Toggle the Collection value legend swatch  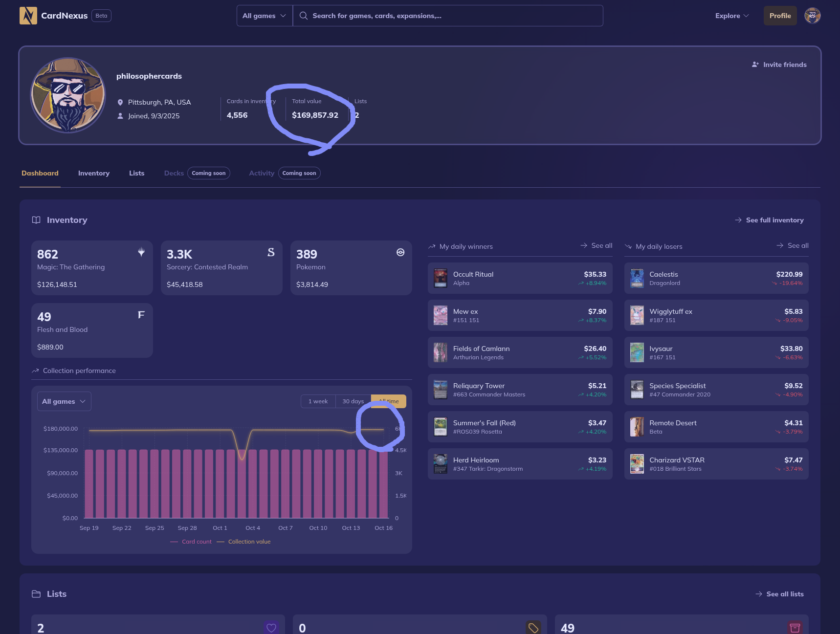(x=221, y=542)
